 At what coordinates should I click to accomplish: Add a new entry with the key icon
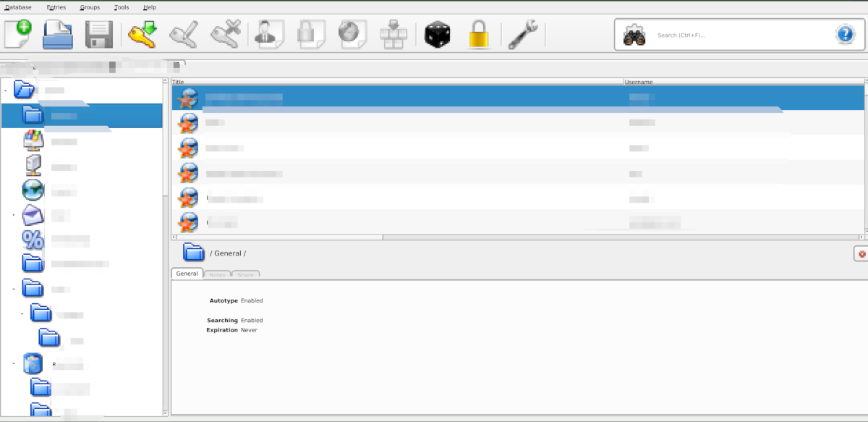pyautogui.click(x=140, y=34)
